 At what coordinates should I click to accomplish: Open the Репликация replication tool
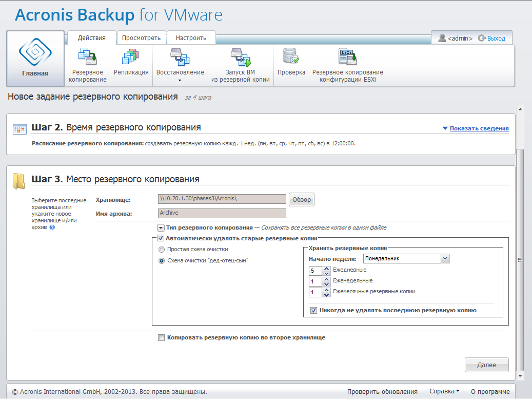click(x=131, y=63)
